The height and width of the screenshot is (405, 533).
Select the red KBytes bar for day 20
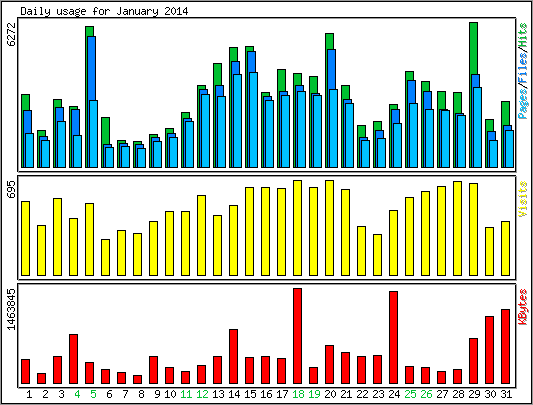[329, 365]
